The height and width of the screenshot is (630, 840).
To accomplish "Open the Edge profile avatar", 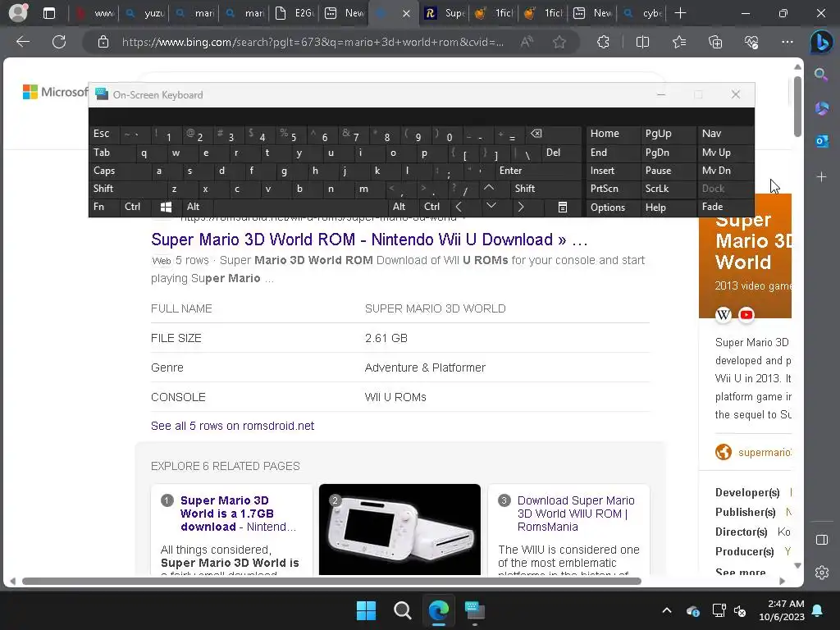I will click(18, 13).
